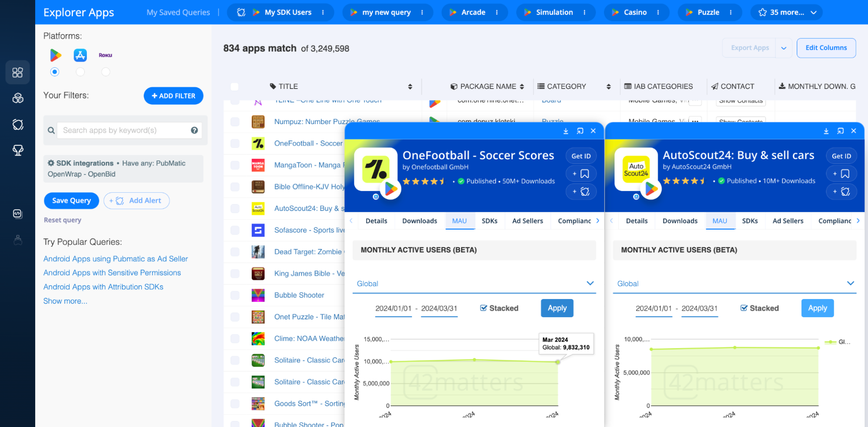The width and height of the screenshot is (868, 427).
Task: Click the Add Alert button
Action: point(136,200)
